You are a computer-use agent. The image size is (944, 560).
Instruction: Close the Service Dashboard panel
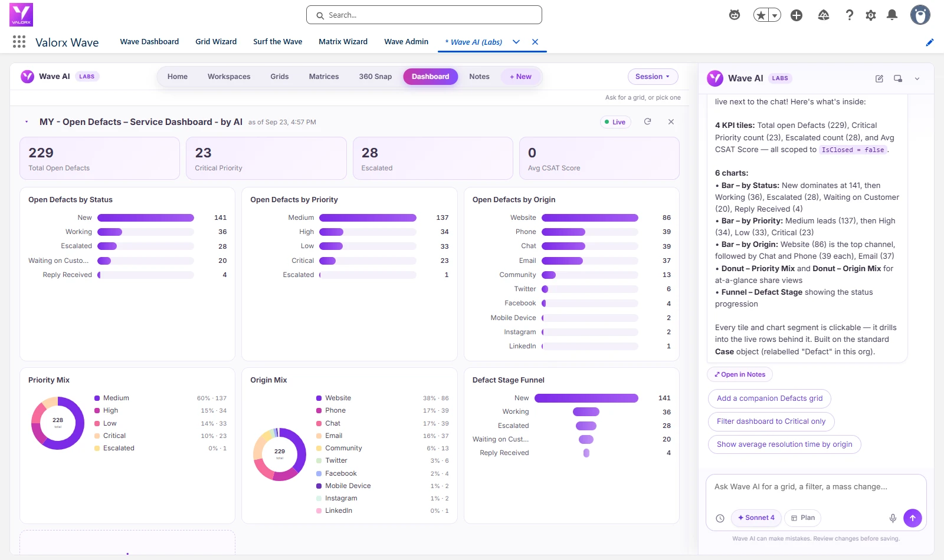671,121
